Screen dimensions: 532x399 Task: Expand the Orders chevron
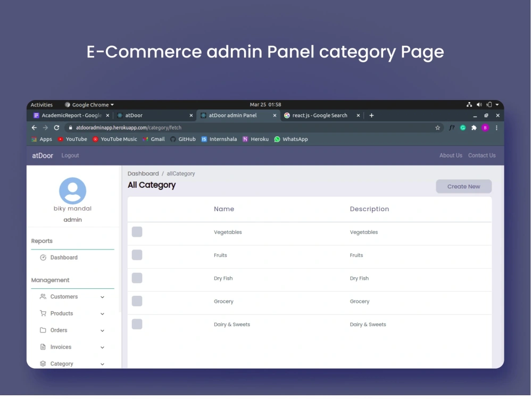(103, 331)
